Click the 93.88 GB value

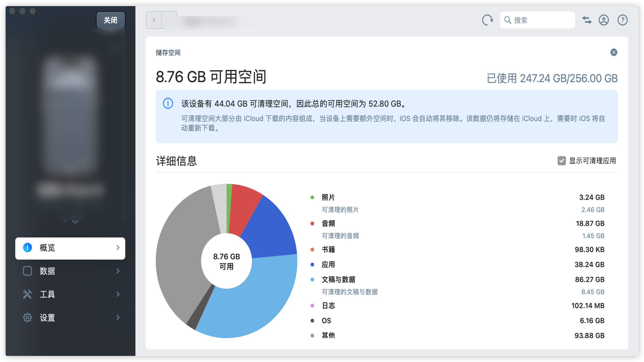click(x=589, y=336)
